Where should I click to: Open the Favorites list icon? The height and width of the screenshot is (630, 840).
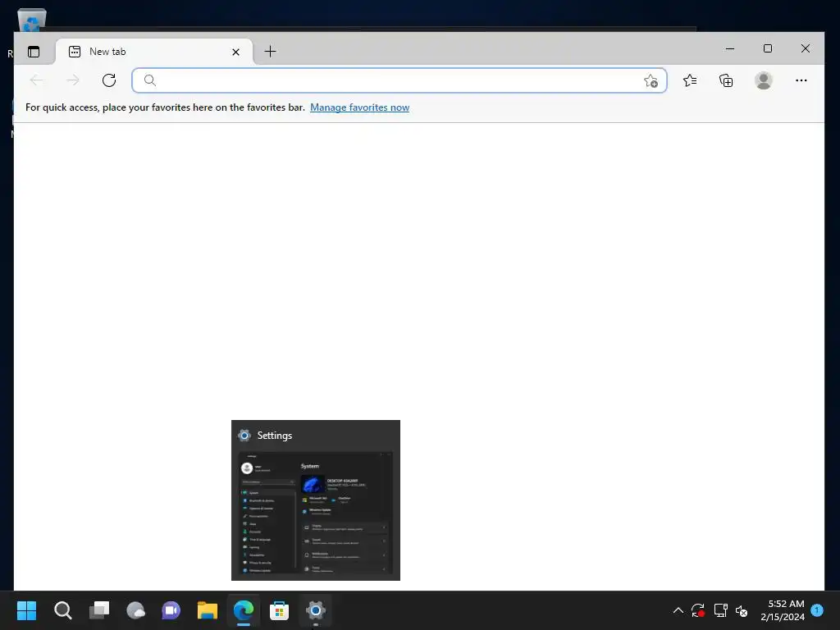tap(689, 80)
